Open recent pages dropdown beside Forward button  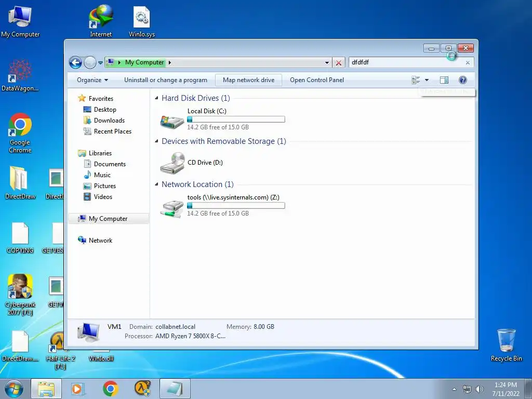pos(100,63)
